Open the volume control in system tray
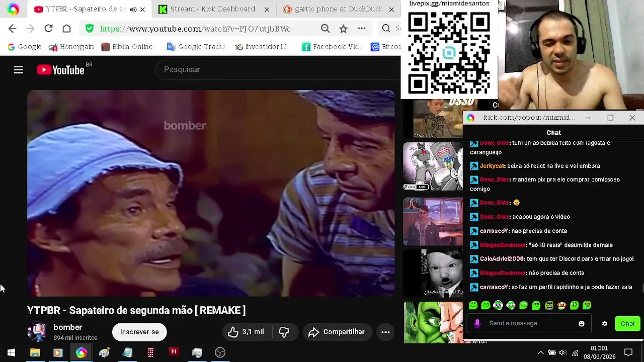Viewport: 644px width, 362px height. tap(563, 352)
